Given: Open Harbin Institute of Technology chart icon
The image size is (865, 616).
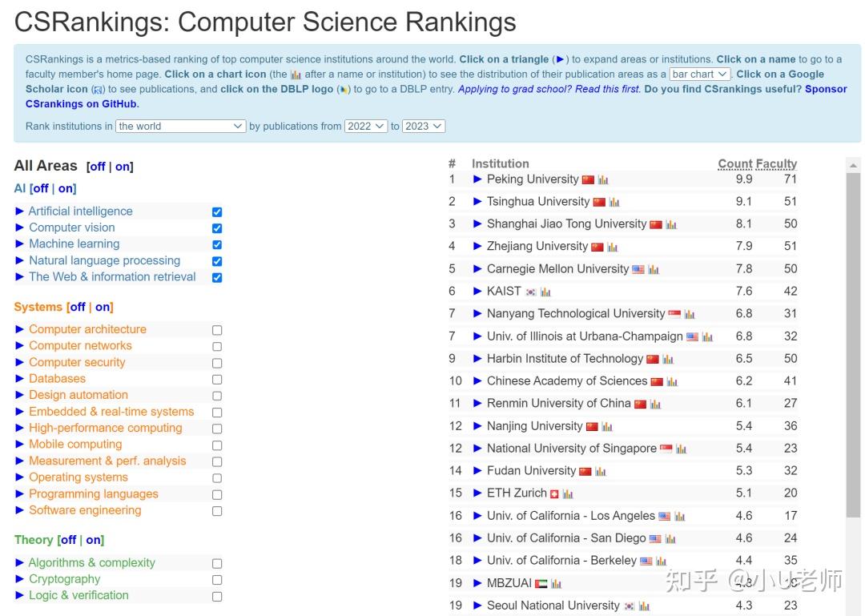Looking at the screenshot, I should tap(668, 360).
